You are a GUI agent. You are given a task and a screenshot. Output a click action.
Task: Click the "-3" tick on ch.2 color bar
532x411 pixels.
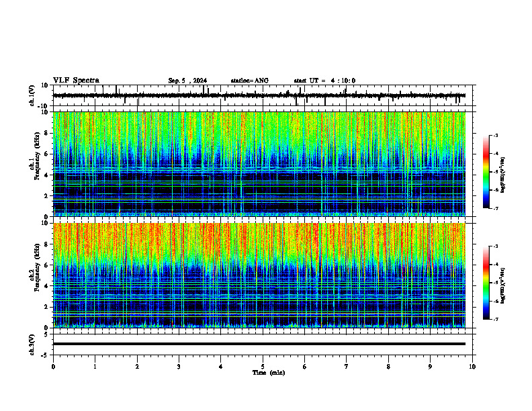tap(495, 246)
